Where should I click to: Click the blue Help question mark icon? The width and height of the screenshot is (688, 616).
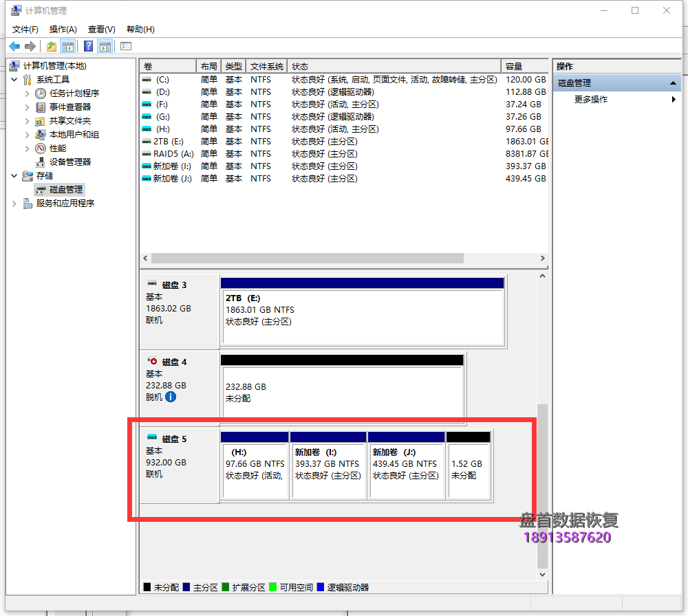point(88,46)
